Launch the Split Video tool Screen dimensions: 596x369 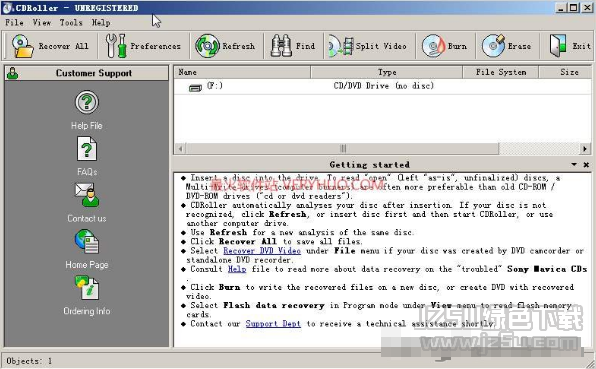click(x=369, y=46)
